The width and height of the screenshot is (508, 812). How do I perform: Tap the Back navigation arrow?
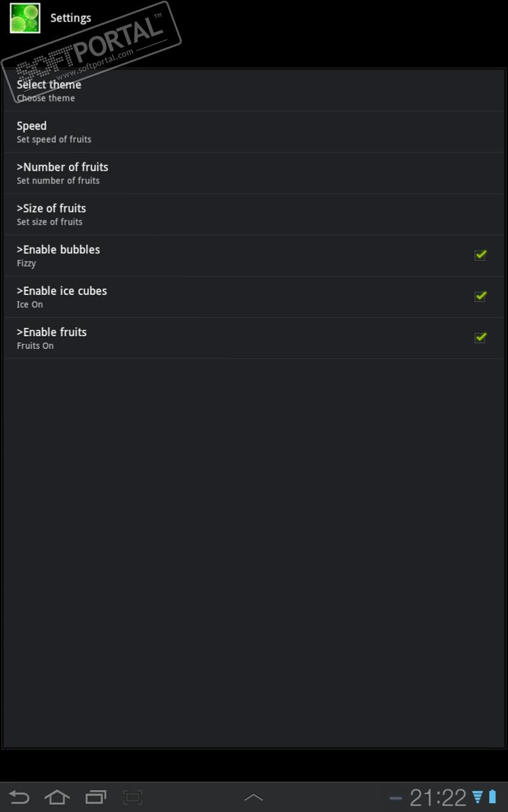(x=19, y=797)
